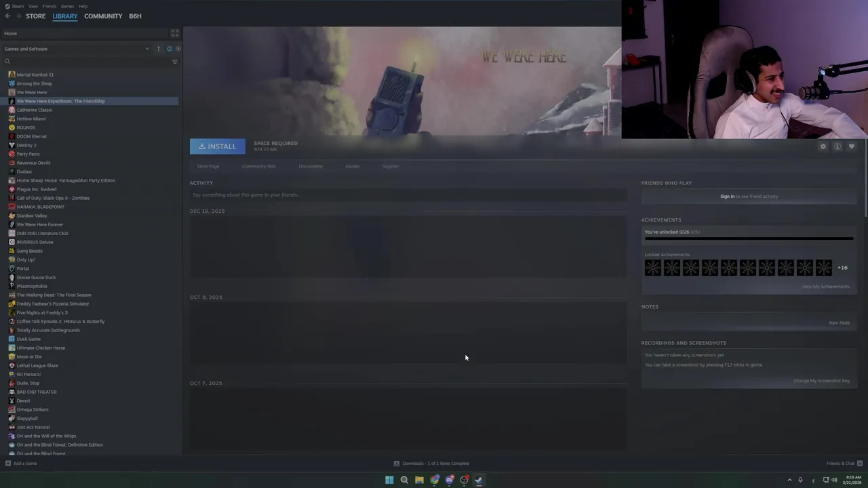The width and height of the screenshot is (868, 488).
Task: Select Portal in library list
Action: coord(23,268)
